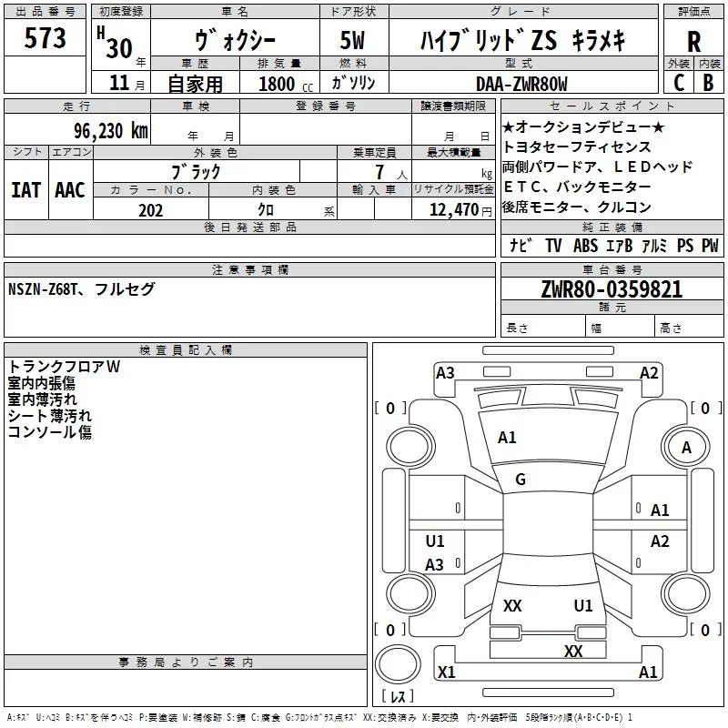Select the evaluation score R
The width and height of the screenshot is (728, 728).
tap(693, 41)
